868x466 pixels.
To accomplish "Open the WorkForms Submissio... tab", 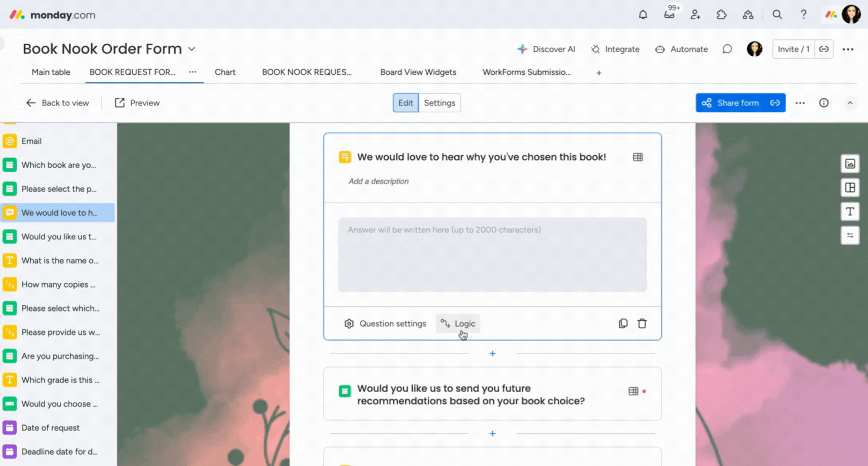I will click(x=526, y=72).
